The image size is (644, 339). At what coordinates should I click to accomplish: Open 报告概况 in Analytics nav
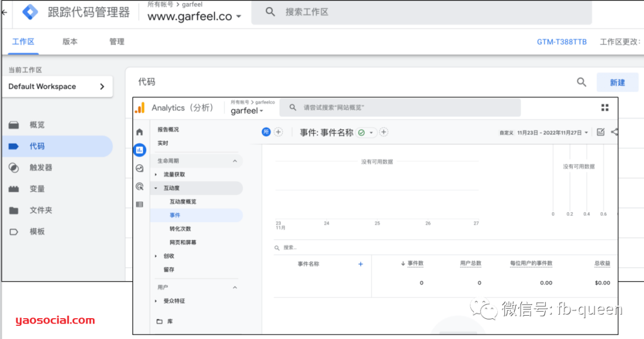(168, 129)
